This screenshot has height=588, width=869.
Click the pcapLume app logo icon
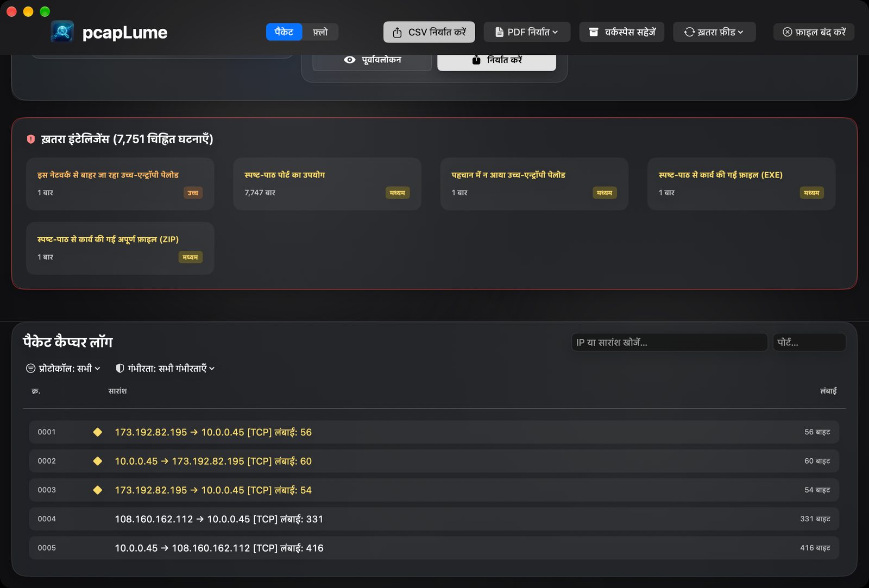pyautogui.click(x=62, y=32)
